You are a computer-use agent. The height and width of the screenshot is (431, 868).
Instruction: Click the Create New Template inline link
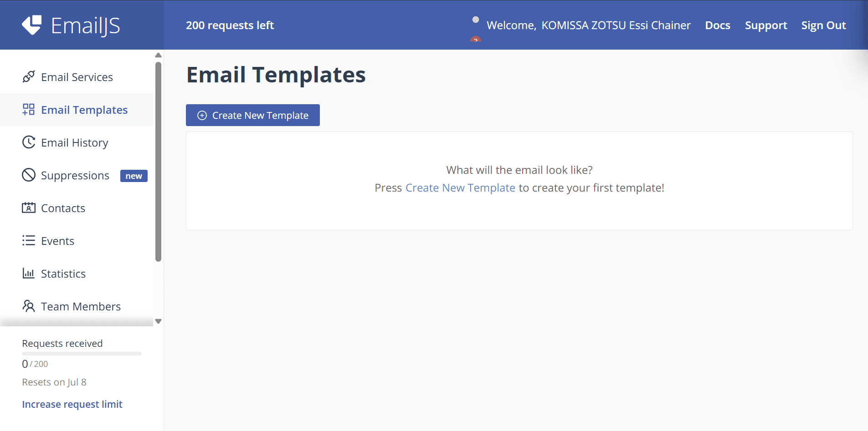pos(460,188)
